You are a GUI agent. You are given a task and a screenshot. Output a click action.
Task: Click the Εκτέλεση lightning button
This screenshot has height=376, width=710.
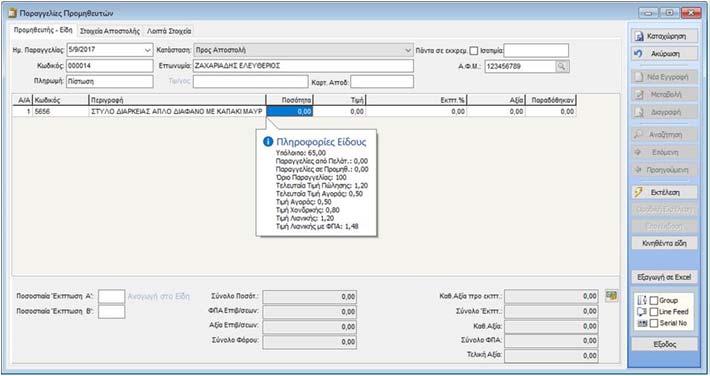[664, 192]
